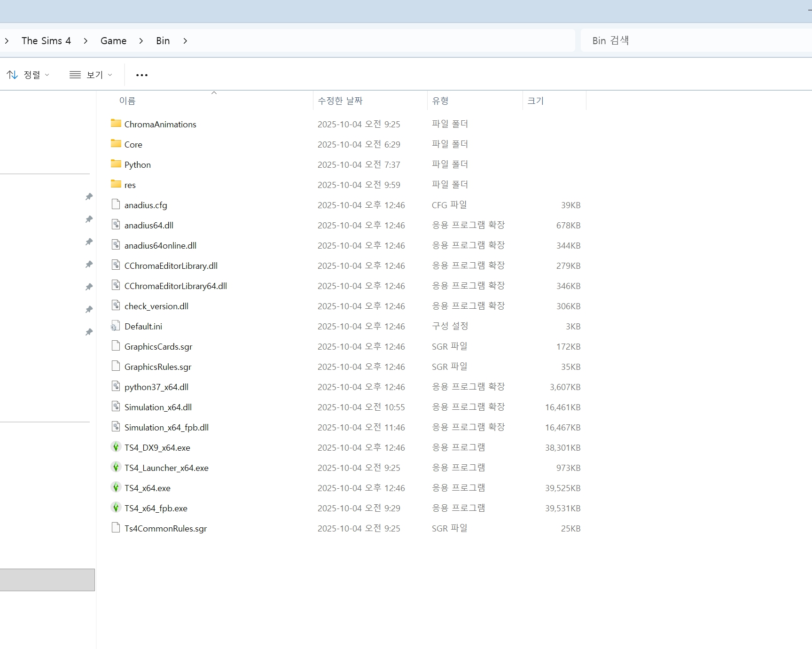
Task: Click the 오전 9:29 modified date cell
Action: click(x=359, y=508)
